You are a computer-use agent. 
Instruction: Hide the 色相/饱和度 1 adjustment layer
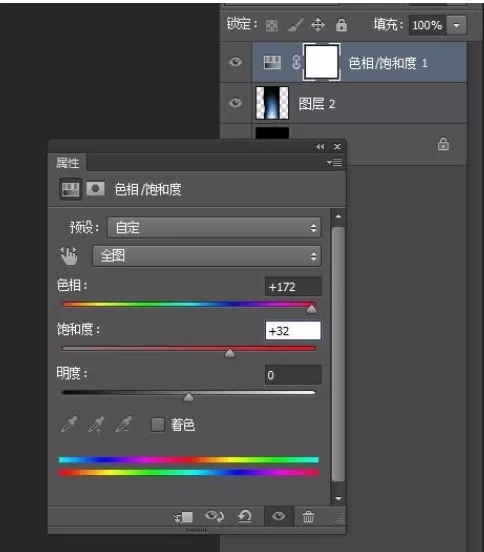pyautogui.click(x=235, y=62)
